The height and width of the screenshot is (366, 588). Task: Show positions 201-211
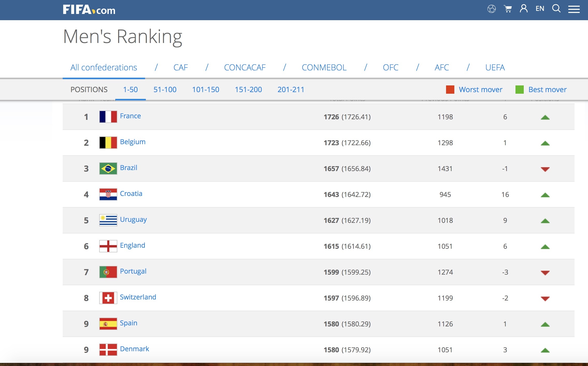click(x=291, y=90)
